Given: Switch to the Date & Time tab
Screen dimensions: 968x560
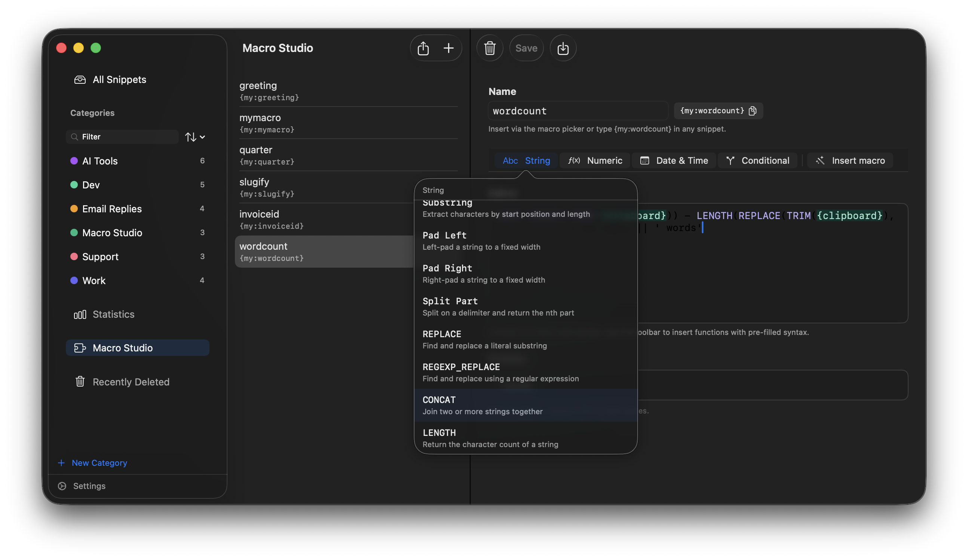Looking at the screenshot, I should [674, 160].
